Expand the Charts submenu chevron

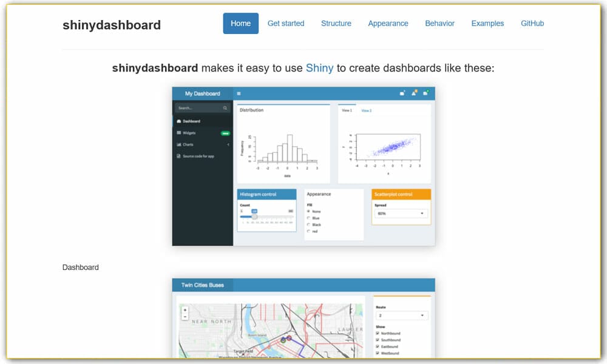pyautogui.click(x=229, y=144)
